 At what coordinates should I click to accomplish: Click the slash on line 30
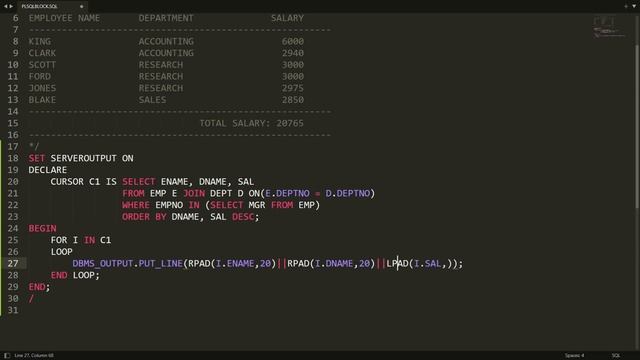[31, 299]
